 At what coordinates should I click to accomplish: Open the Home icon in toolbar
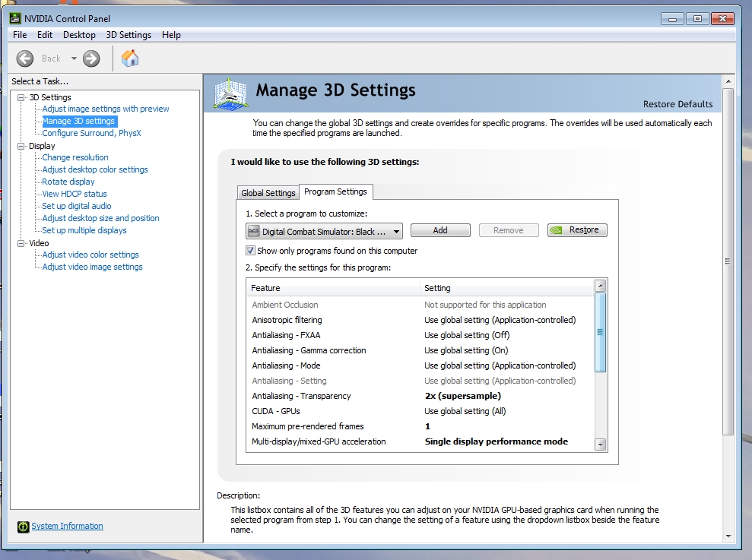point(130,59)
